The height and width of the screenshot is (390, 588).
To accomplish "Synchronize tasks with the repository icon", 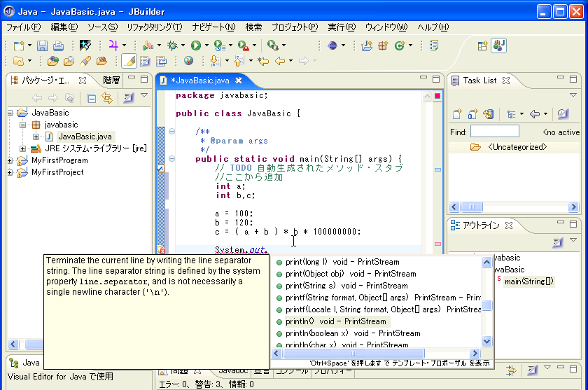I will tap(489, 114).
